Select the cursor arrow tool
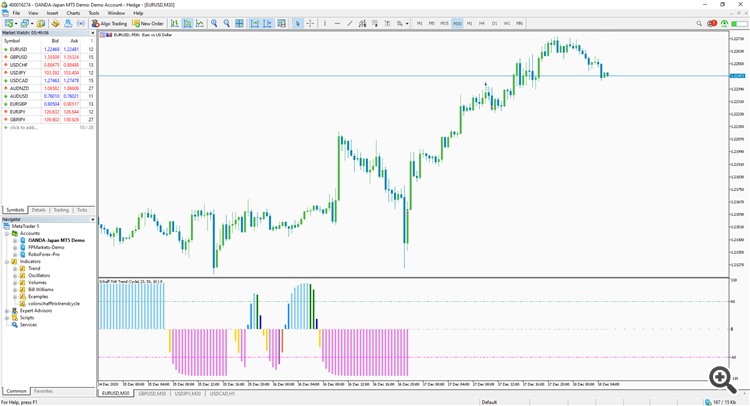The height and width of the screenshot is (406, 750). [x=298, y=23]
